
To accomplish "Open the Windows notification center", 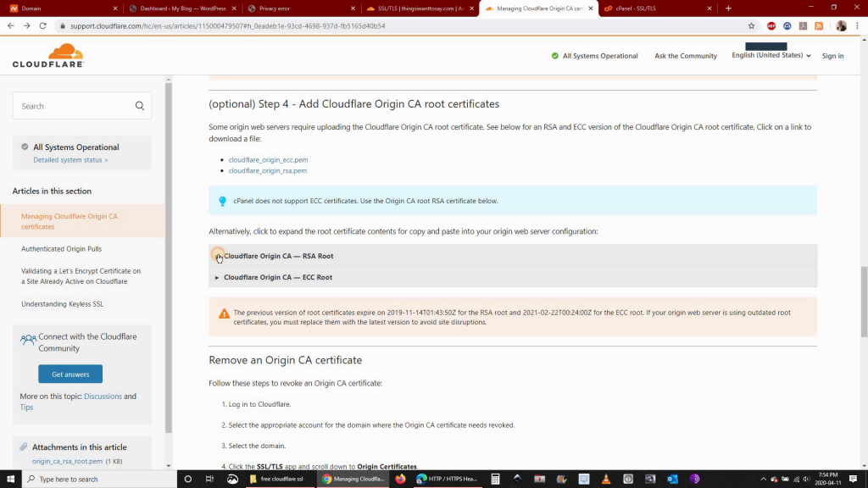I will [853, 480].
